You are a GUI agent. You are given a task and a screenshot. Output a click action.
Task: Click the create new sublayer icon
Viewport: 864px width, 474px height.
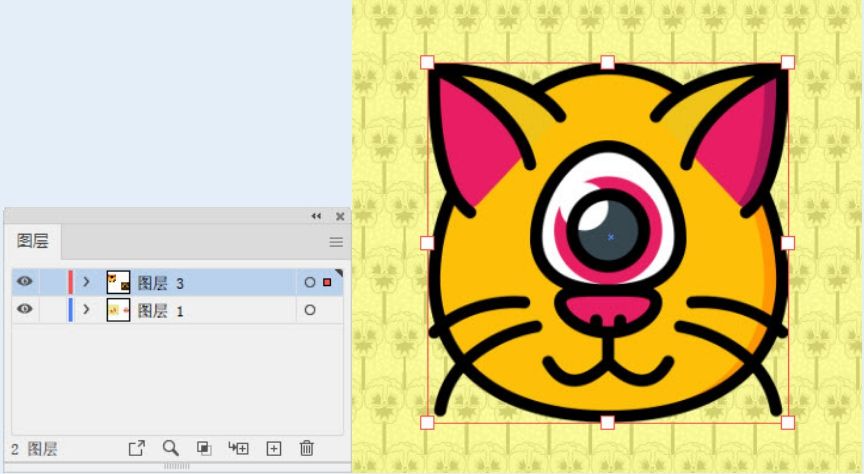pos(239,448)
